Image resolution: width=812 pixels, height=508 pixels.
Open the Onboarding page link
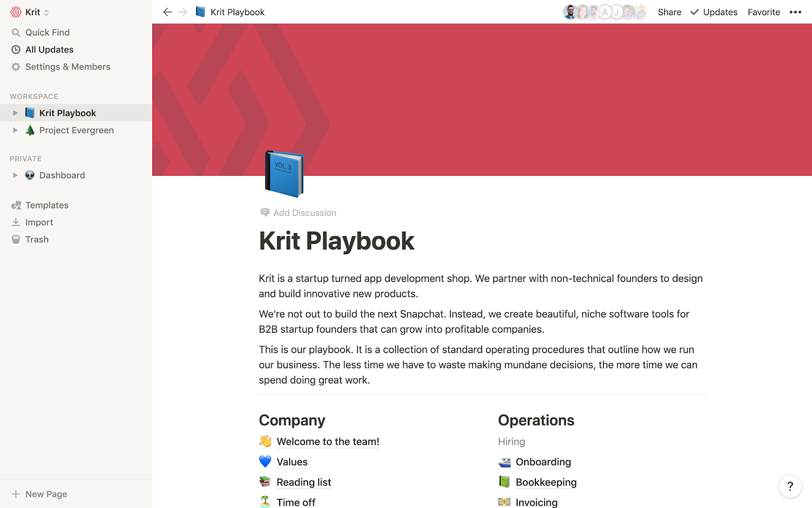[x=543, y=462]
